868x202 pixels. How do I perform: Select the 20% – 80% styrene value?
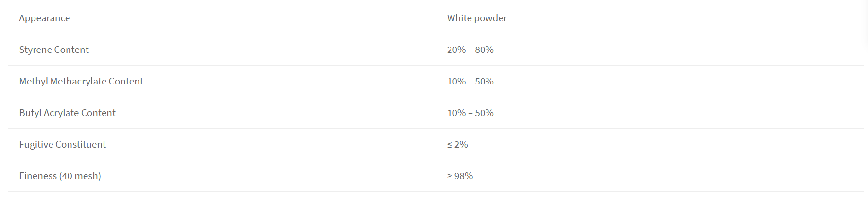[x=470, y=50]
